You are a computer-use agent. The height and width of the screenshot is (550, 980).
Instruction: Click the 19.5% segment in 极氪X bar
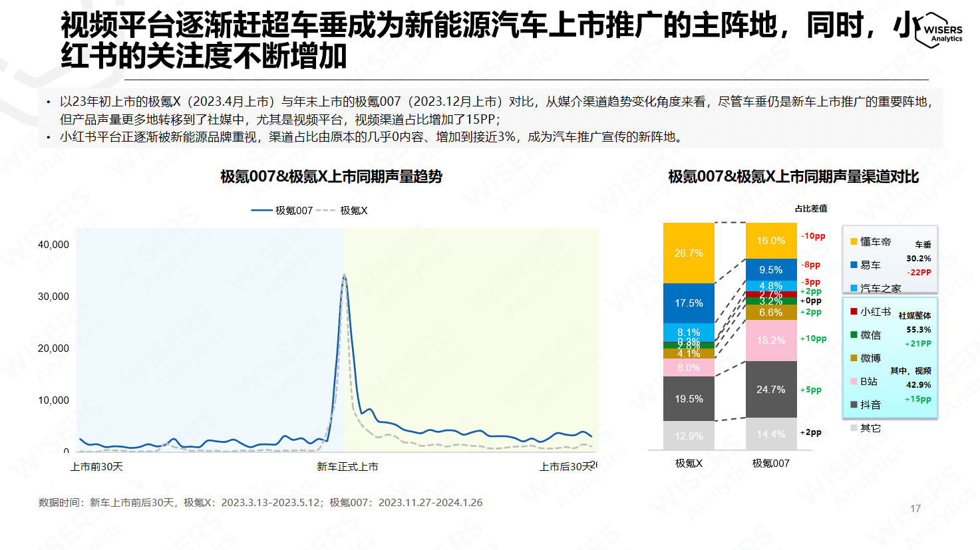tap(689, 398)
